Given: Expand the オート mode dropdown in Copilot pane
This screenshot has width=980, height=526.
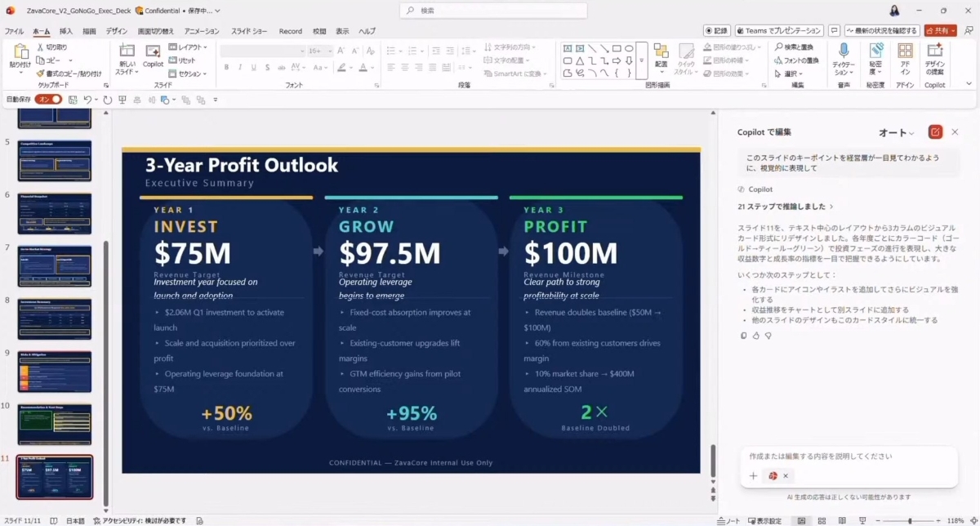Looking at the screenshot, I should click(x=896, y=132).
